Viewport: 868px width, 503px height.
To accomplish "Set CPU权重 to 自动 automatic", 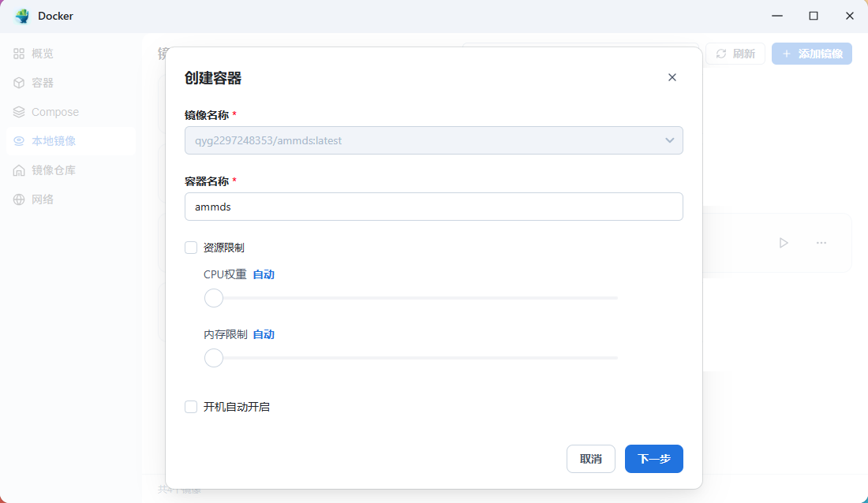I will [x=264, y=274].
